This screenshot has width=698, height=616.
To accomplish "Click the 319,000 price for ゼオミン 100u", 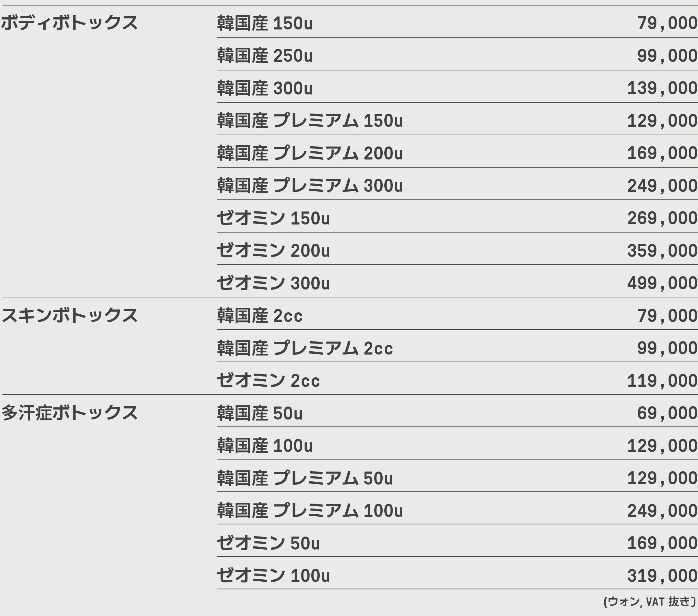I will pos(662,576).
